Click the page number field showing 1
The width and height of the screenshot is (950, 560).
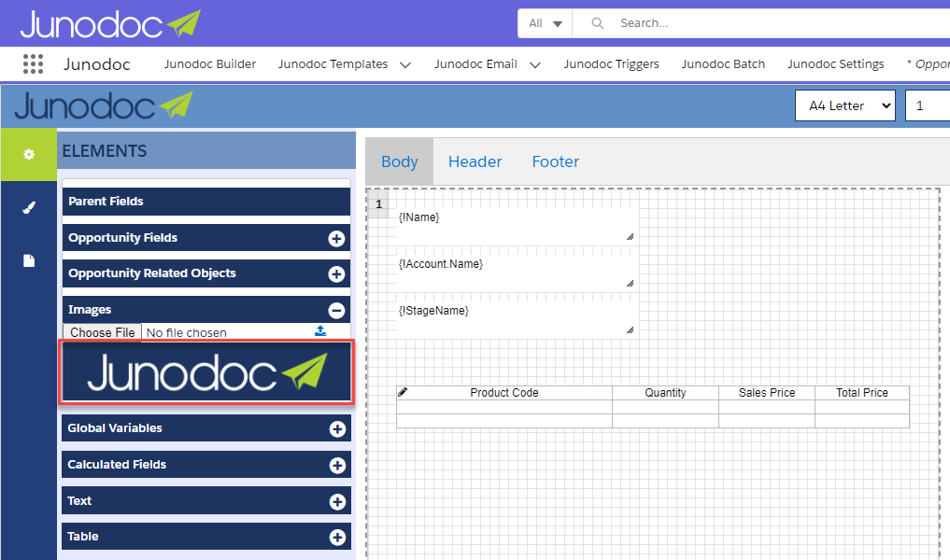(927, 105)
